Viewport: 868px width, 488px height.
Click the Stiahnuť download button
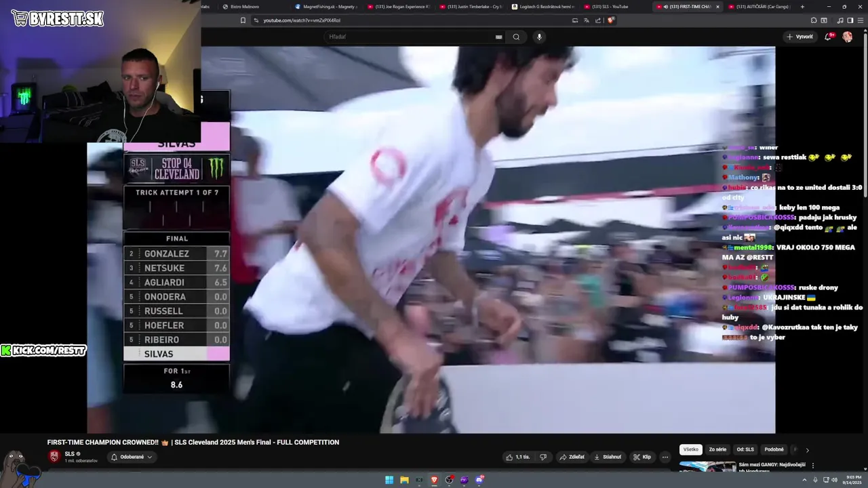(x=608, y=457)
